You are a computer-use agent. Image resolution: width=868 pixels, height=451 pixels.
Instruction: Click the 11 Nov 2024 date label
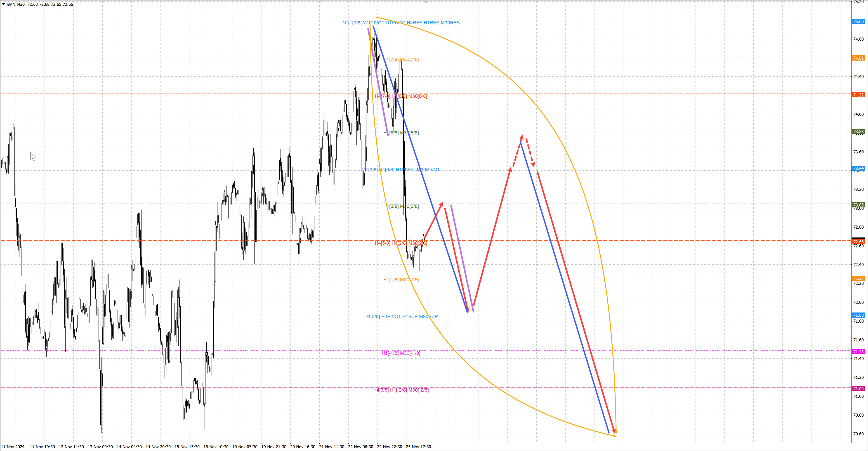13,447
